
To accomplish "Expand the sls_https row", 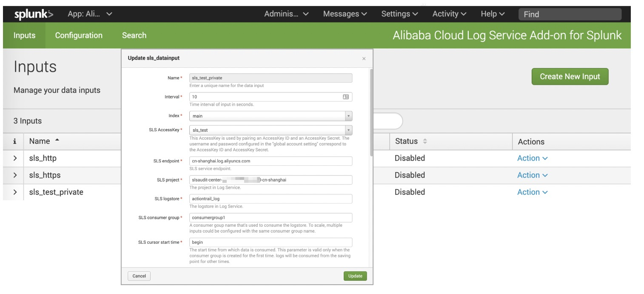I will (15, 175).
